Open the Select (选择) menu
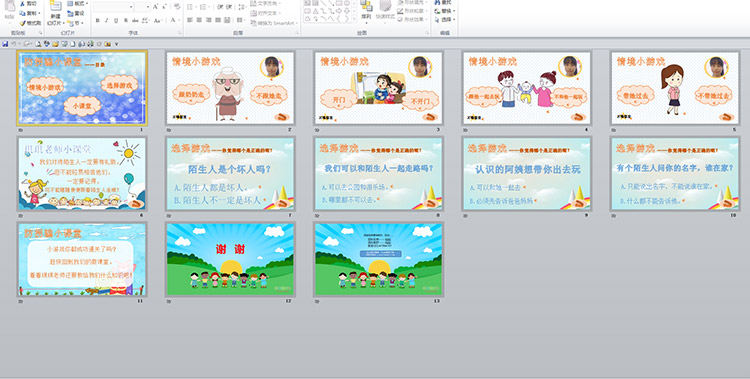The width and height of the screenshot is (750, 379). (x=445, y=20)
